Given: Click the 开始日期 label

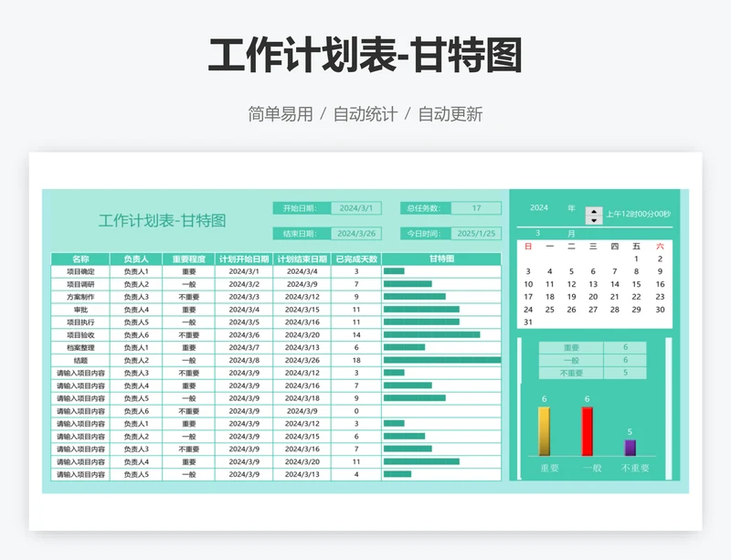Looking at the screenshot, I should (302, 208).
